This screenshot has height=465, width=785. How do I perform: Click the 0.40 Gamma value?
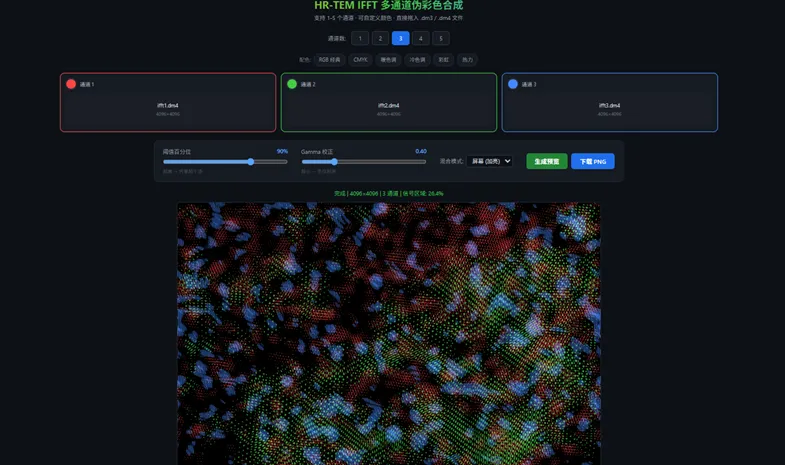pyautogui.click(x=421, y=151)
